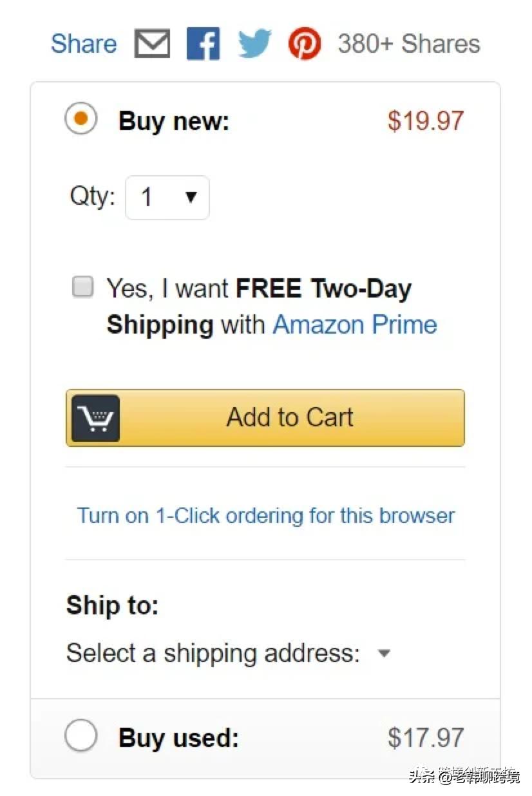
Task: Turn on 1-Click ordering for this browser
Action: 265,515
